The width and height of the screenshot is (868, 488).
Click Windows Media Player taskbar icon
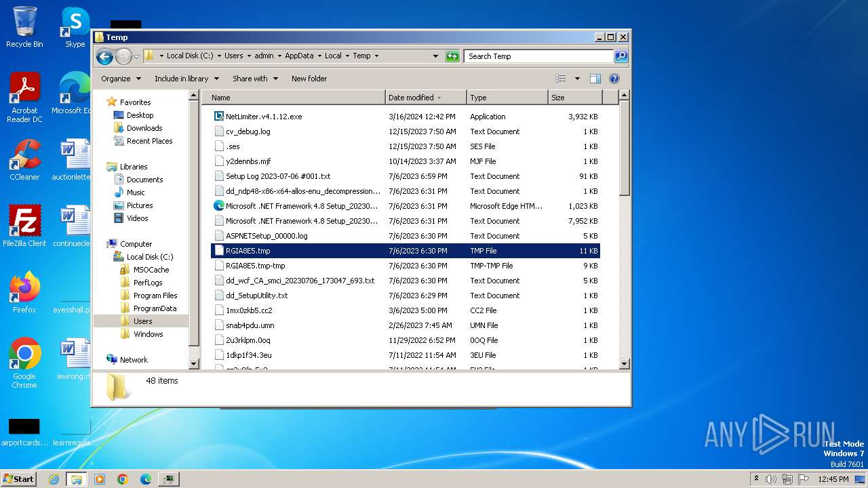pos(100,479)
